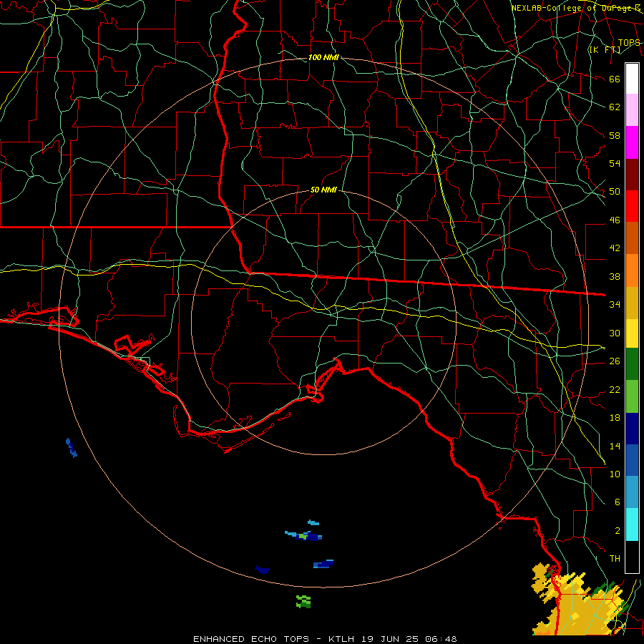Choose the bright orange legend band
This screenshot has width=644, height=644.
[x=632, y=270]
